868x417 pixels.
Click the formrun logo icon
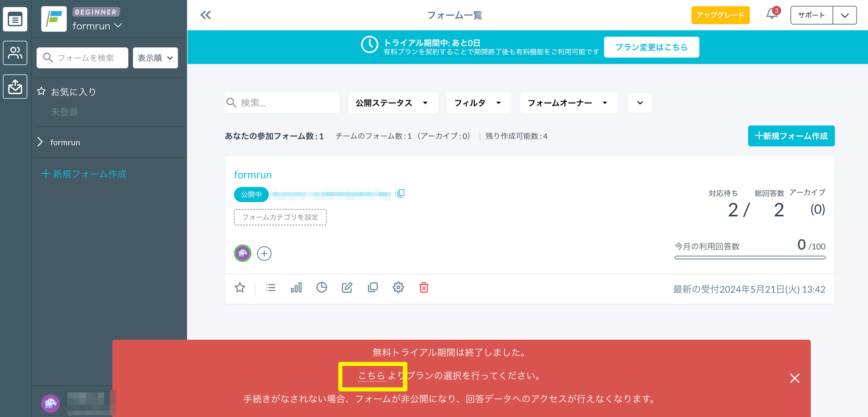point(54,19)
